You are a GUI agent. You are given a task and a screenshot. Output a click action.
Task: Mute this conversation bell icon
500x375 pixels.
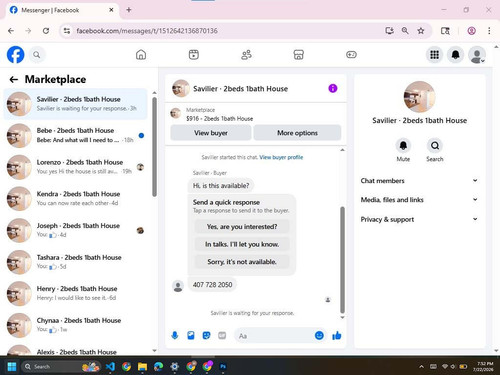(403, 146)
